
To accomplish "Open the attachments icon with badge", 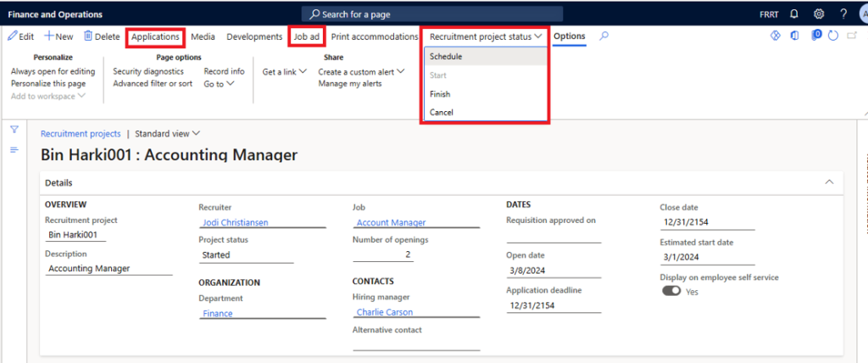I will [815, 36].
